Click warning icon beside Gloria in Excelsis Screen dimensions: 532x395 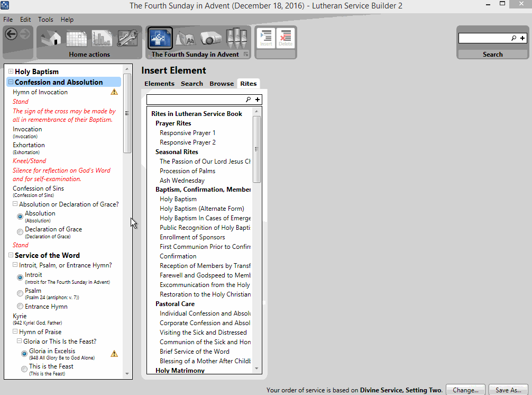pyautogui.click(x=114, y=354)
